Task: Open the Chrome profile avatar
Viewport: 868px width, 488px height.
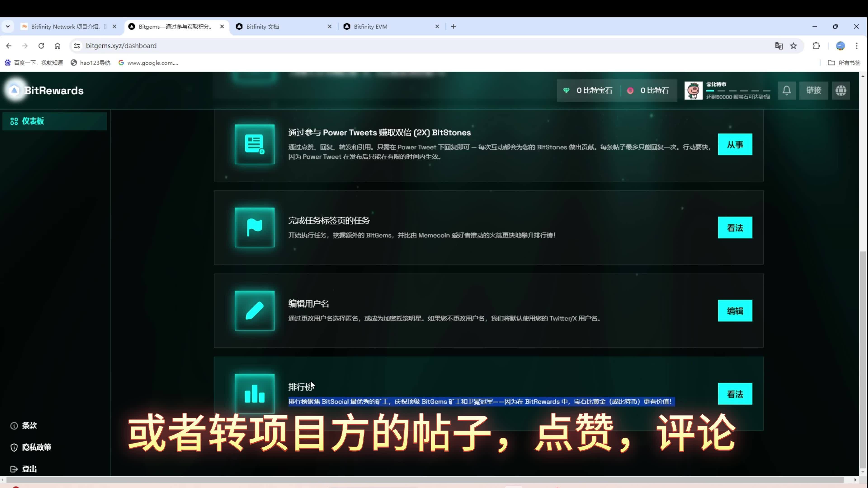Action: click(x=840, y=46)
